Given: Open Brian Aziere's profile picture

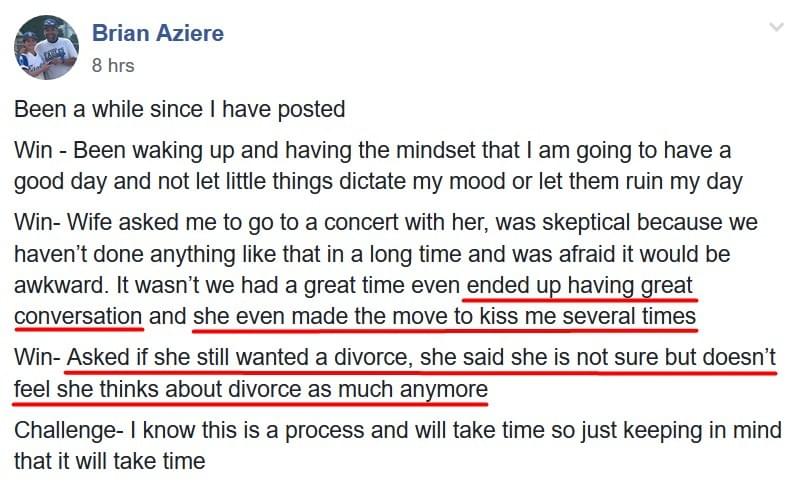Looking at the screenshot, I should pos(46,47).
